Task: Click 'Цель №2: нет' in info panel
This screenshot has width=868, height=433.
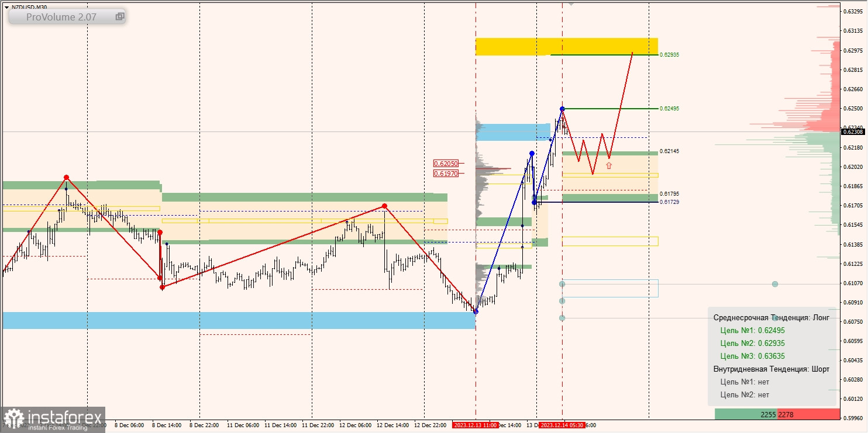Action: click(745, 394)
